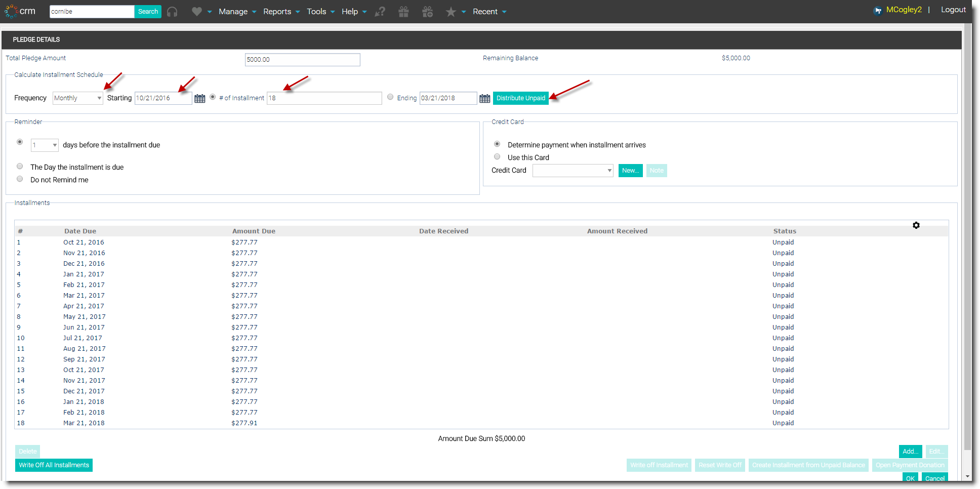
Task: Open the Credit Card selection dropdown
Action: [x=573, y=171]
